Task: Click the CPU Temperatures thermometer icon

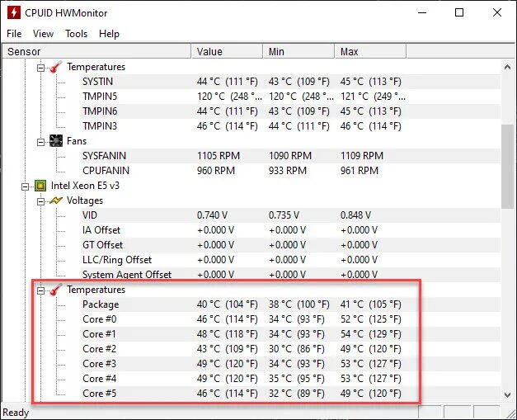Action: point(56,290)
